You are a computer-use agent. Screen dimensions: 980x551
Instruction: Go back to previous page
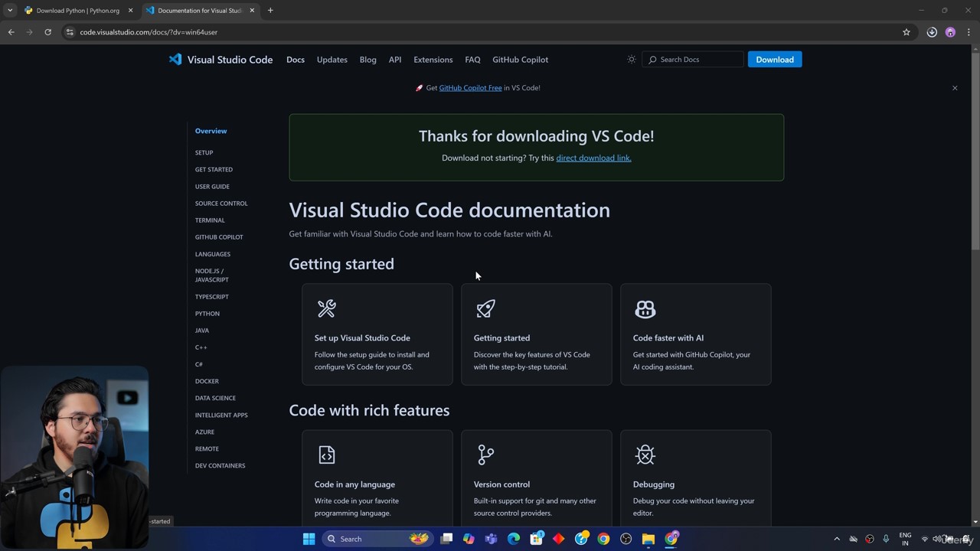(x=11, y=32)
